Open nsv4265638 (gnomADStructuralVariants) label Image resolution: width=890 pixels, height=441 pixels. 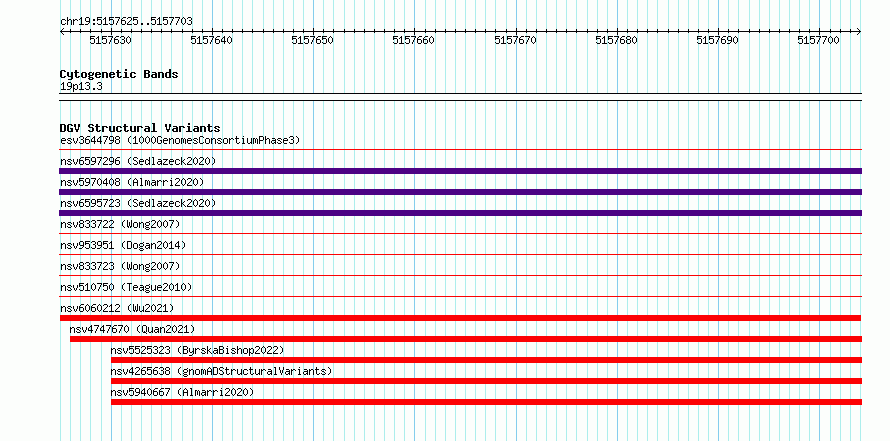point(221,371)
